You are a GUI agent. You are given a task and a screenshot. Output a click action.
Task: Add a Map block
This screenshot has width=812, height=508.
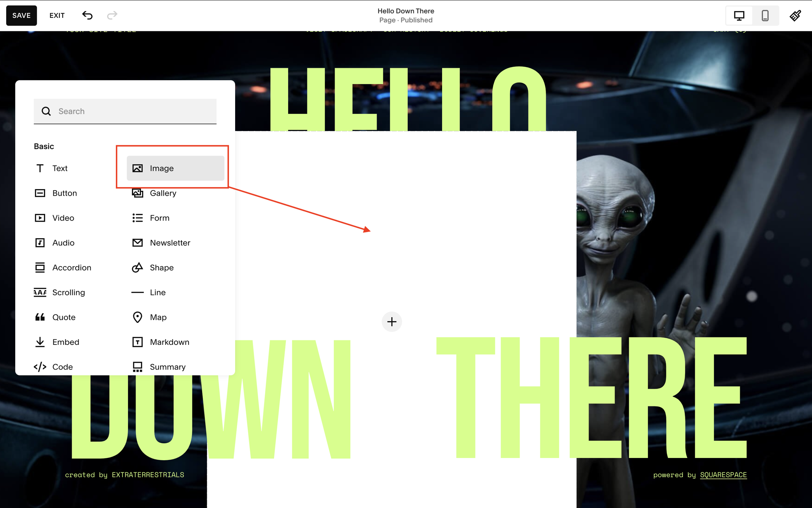(x=158, y=317)
